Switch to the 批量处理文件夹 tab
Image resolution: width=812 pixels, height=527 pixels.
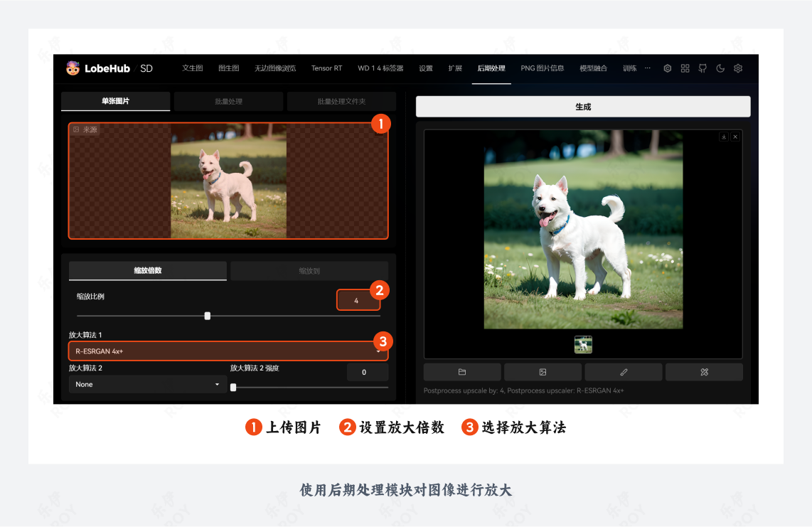[341, 101]
